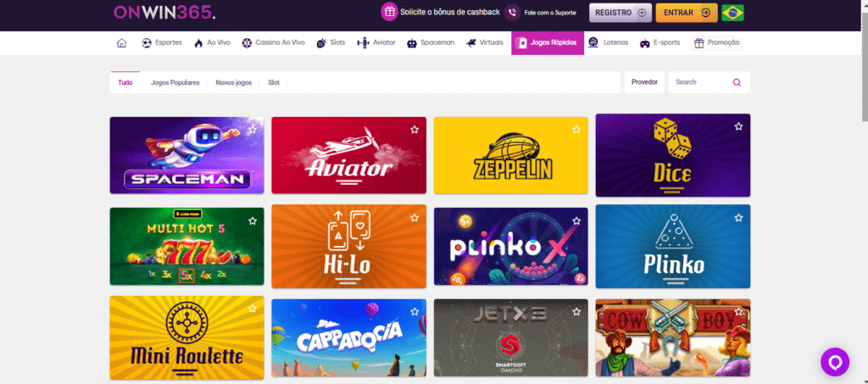Go to E-sports
Screen dimensions: 868x384
tap(659, 42)
